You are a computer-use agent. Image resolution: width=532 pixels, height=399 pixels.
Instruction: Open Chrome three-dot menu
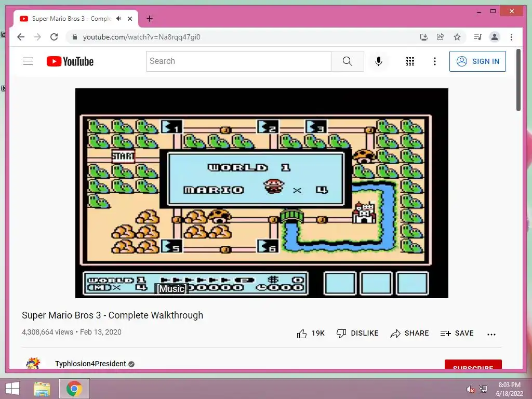pyautogui.click(x=511, y=37)
